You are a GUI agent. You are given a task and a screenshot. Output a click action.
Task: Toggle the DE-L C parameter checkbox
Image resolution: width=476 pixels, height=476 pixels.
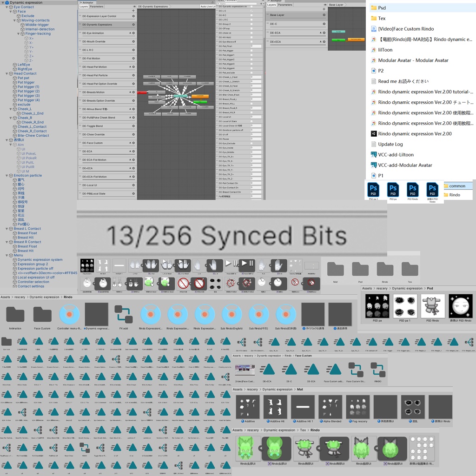[251, 11]
